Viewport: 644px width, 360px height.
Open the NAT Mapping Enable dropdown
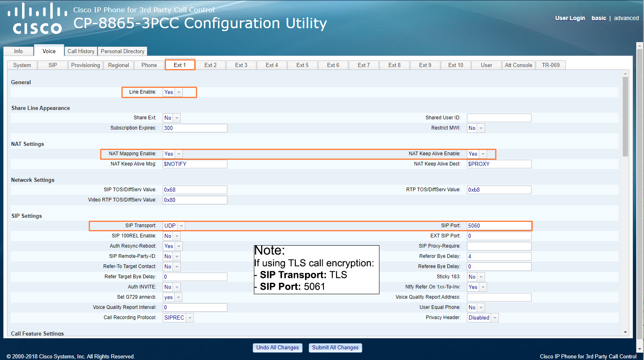coord(173,154)
